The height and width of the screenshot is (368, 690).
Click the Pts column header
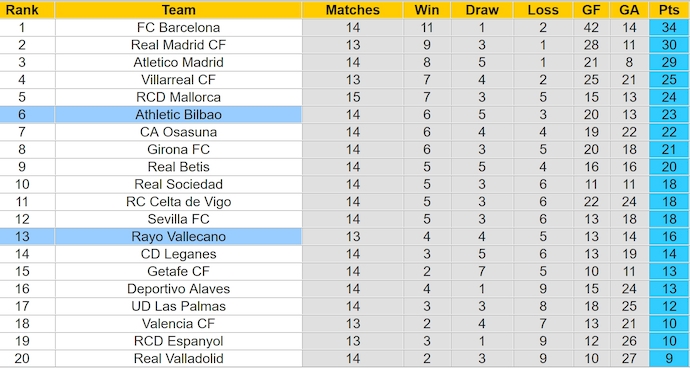669,10
